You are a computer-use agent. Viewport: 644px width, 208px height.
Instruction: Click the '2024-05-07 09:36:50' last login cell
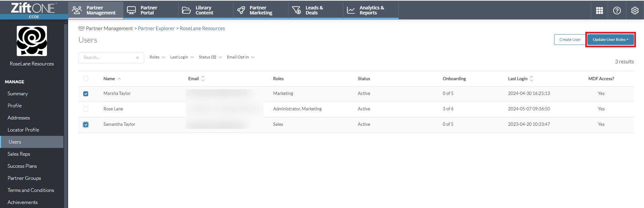pyautogui.click(x=529, y=109)
